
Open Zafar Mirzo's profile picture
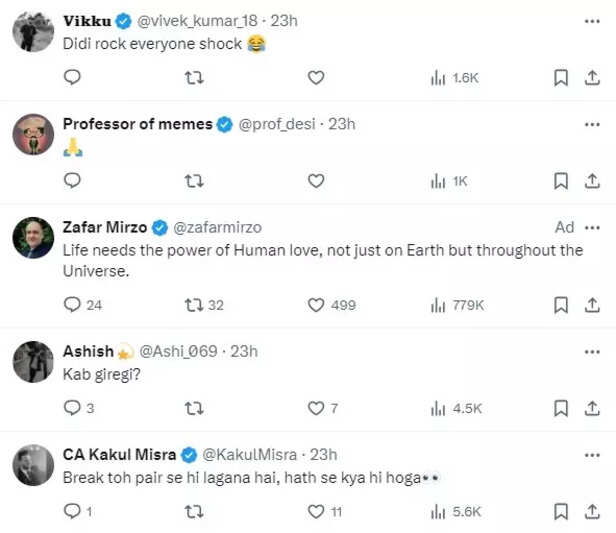(33, 238)
